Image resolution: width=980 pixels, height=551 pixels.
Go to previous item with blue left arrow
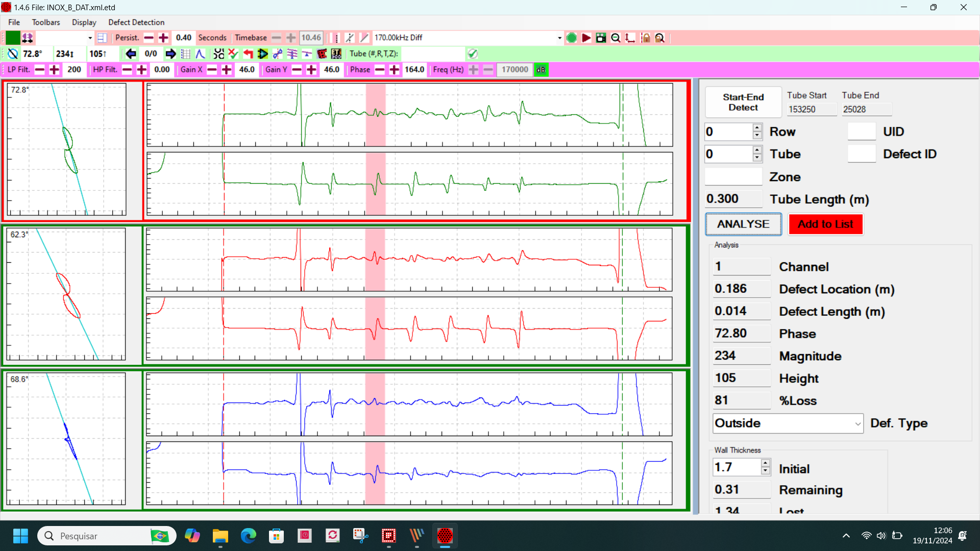click(131, 54)
